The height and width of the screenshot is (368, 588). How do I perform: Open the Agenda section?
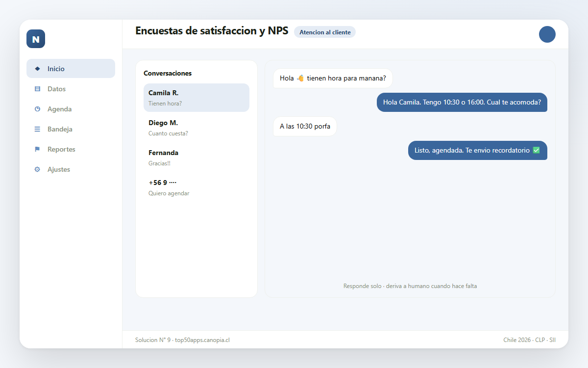click(71, 109)
